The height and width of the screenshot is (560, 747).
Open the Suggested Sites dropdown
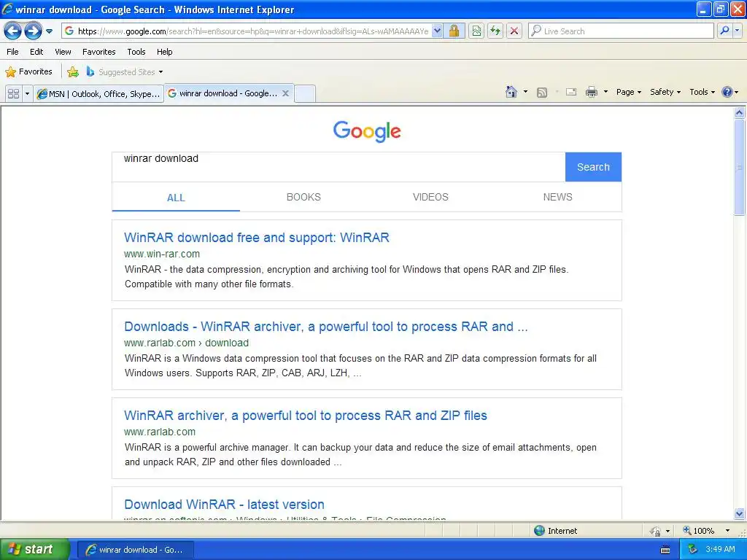(125, 72)
